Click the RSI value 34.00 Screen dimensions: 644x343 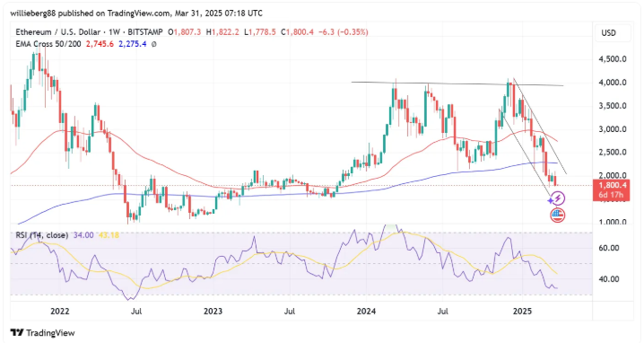(83, 235)
